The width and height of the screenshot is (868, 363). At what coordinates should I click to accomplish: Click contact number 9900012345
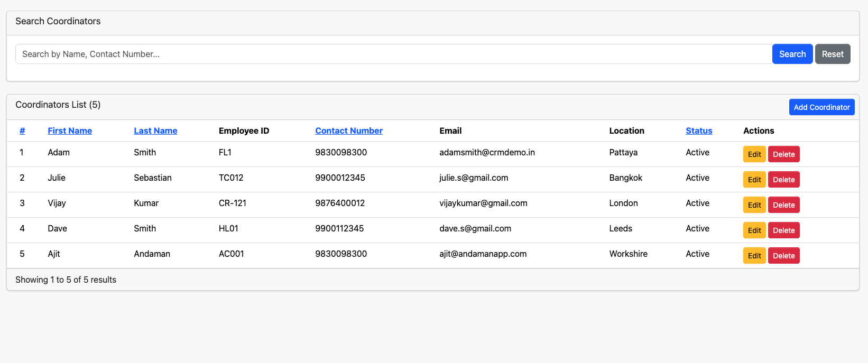coord(340,178)
